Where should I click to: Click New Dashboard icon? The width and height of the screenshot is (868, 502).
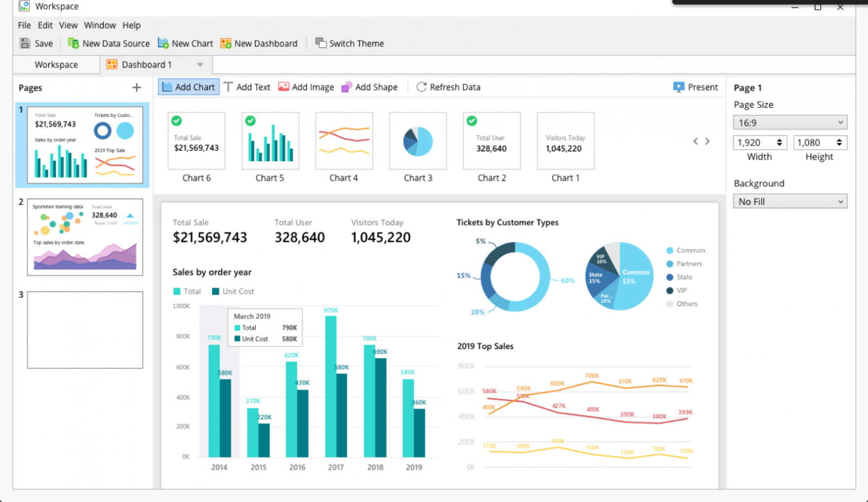pos(226,43)
